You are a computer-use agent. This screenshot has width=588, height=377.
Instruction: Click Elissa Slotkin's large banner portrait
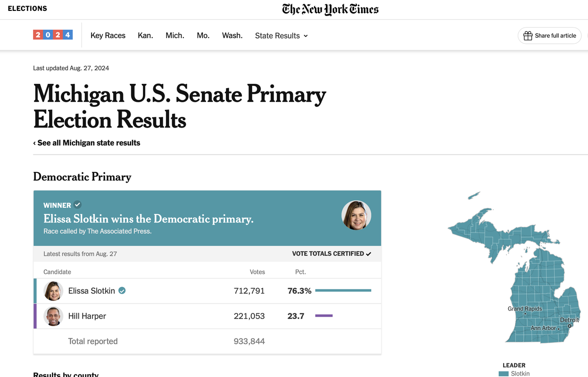point(356,215)
